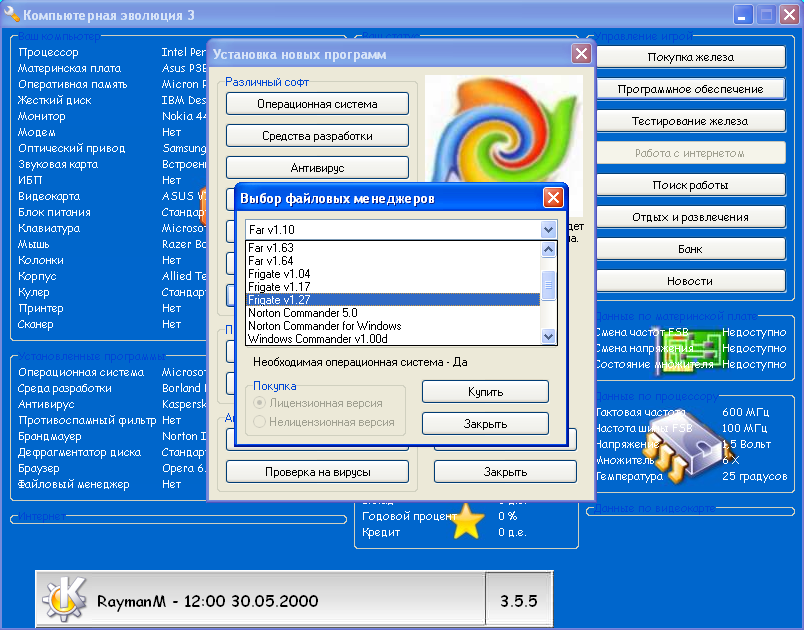This screenshot has height=630, width=804.
Task: Click the list scrollbar down arrow
Action: point(548,337)
